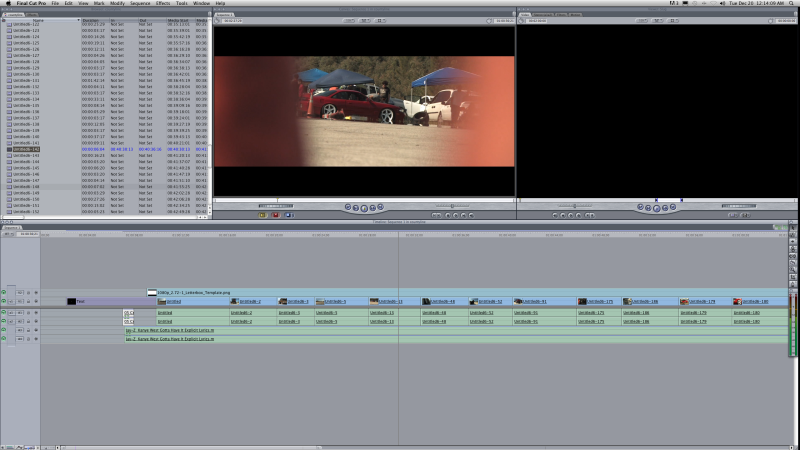Open the Generator pop-up in Viewer

point(746,215)
